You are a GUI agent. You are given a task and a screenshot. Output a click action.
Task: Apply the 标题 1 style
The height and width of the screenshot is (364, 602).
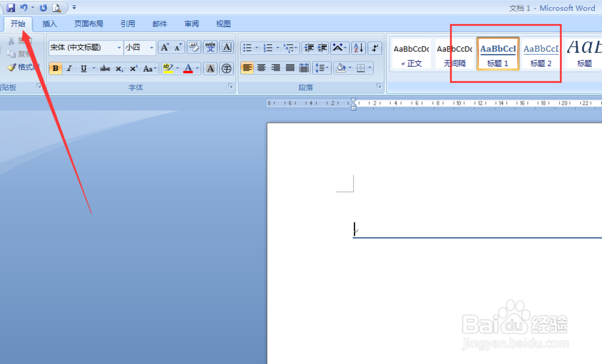498,54
